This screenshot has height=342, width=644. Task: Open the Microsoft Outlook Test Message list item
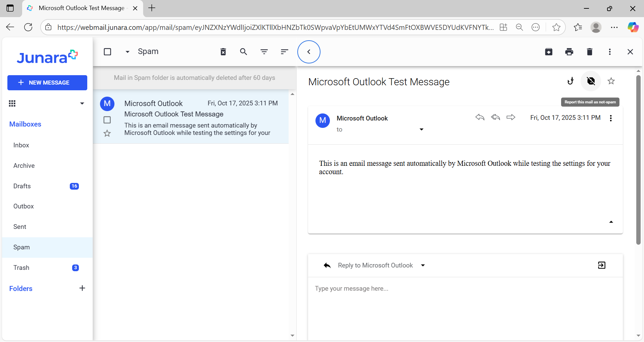(x=191, y=117)
